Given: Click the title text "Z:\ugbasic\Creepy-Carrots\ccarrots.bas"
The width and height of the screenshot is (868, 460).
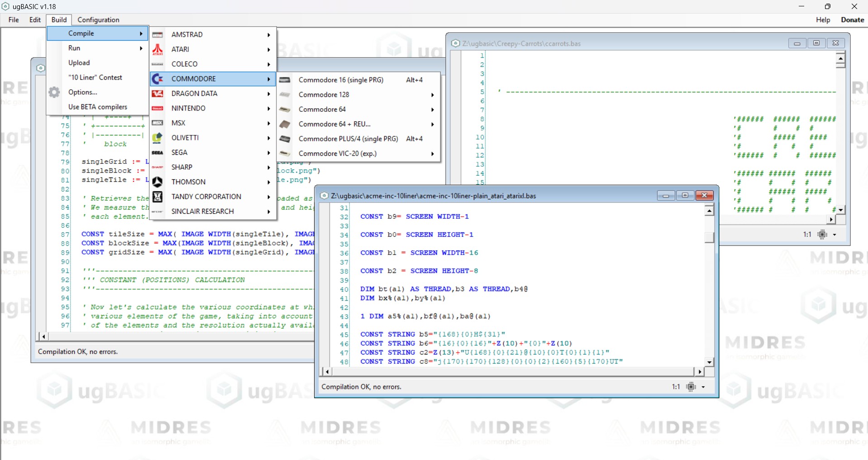Looking at the screenshot, I should 521,44.
